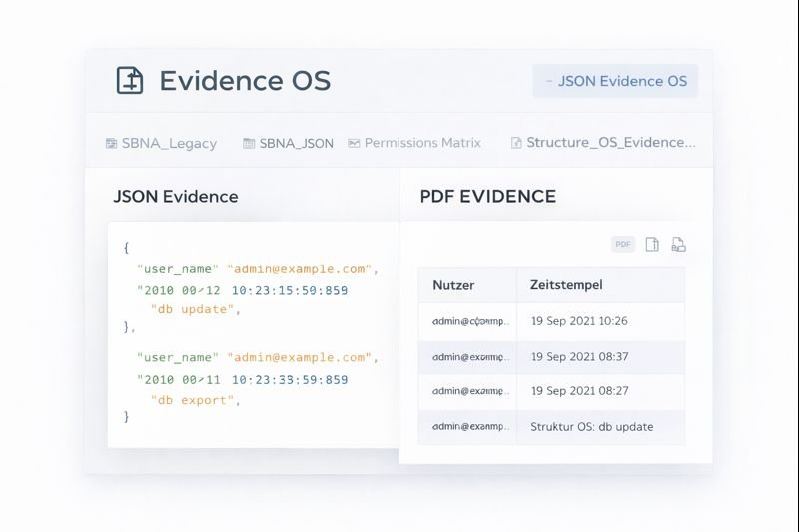Click the SBNA_Legacy tab icon
The width and height of the screenshot is (799, 532).
click(111, 143)
